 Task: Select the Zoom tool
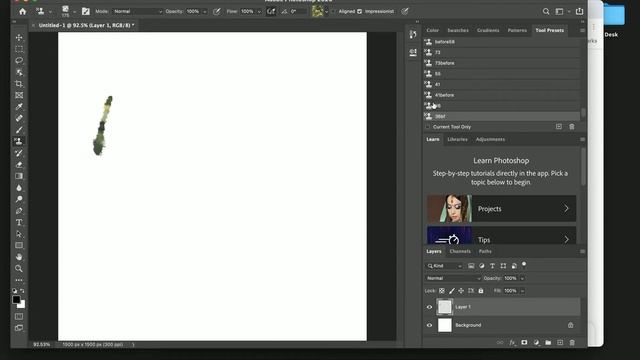tap(19, 269)
